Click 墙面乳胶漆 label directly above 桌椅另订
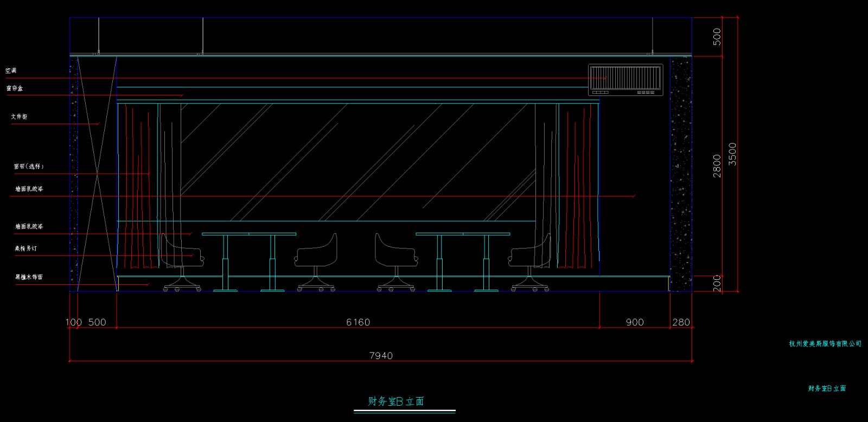 [29, 226]
